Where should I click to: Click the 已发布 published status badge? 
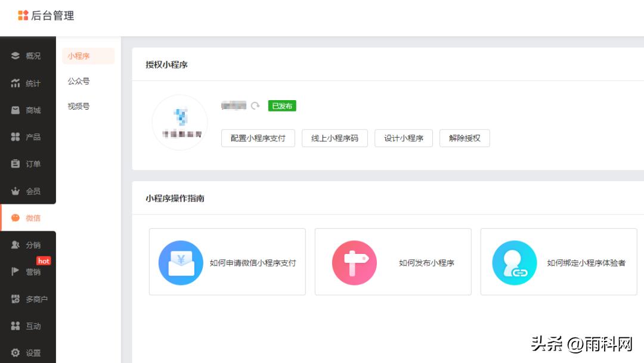click(x=281, y=106)
